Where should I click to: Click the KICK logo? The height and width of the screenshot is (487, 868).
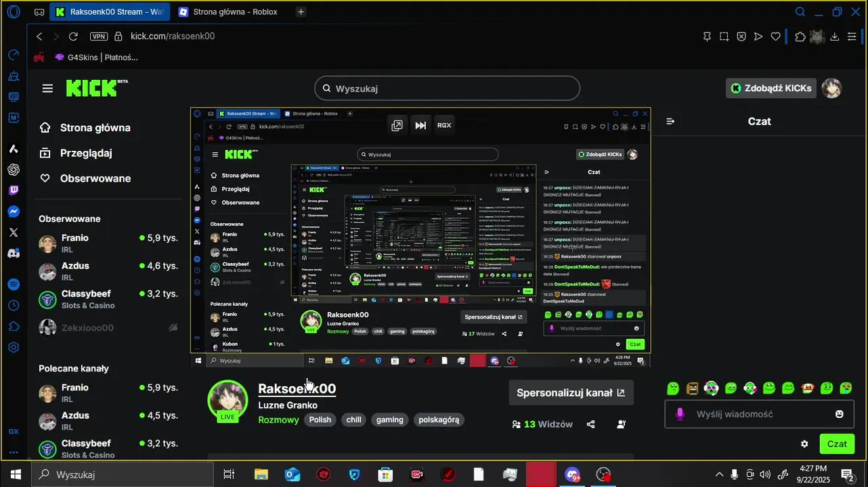[96, 88]
